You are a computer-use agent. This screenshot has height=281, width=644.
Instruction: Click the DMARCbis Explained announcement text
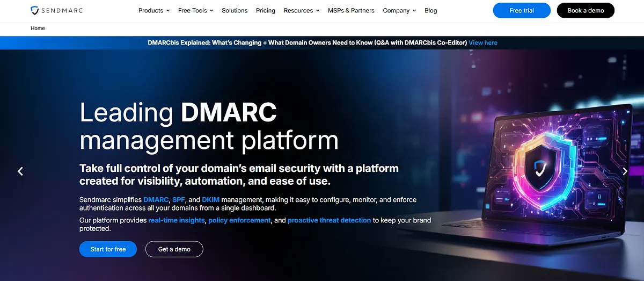307,42
